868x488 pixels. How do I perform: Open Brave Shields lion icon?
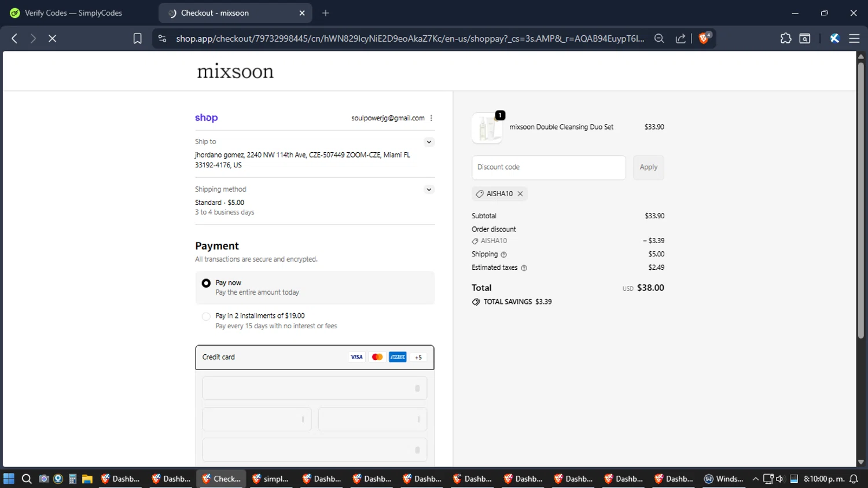pos(704,38)
